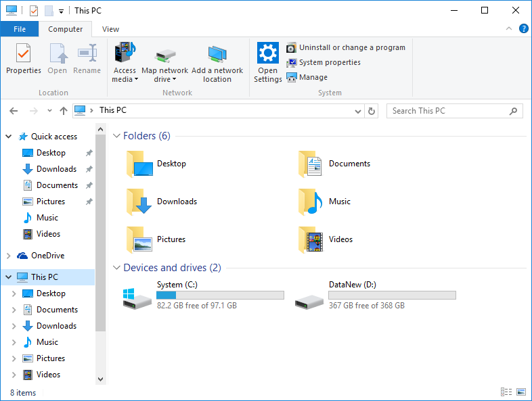Open the Map network drive menu

(164, 66)
